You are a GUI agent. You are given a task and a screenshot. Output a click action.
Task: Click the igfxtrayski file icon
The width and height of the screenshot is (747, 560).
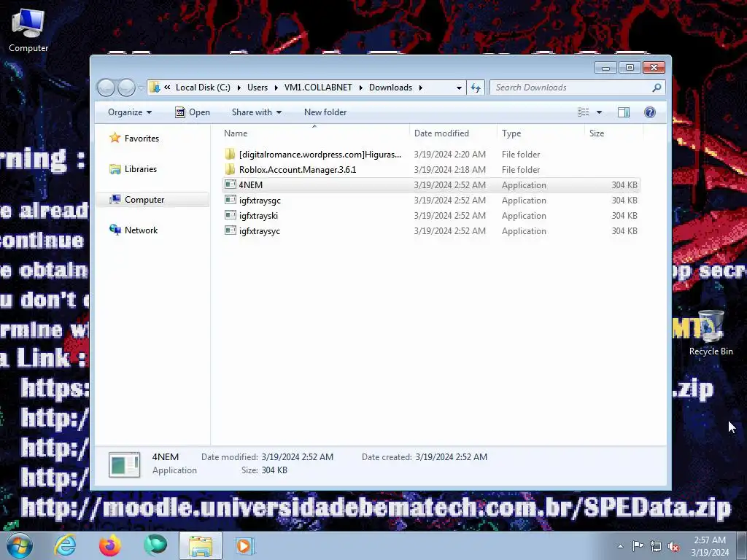[231, 215]
